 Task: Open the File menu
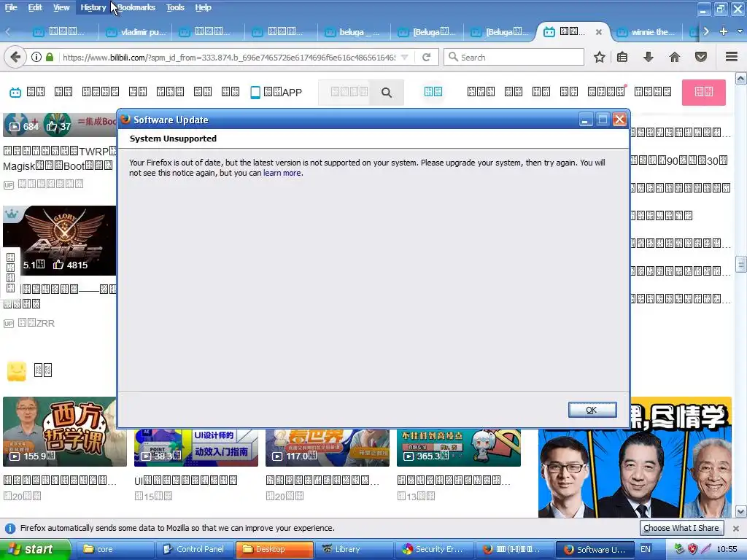click(x=10, y=7)
